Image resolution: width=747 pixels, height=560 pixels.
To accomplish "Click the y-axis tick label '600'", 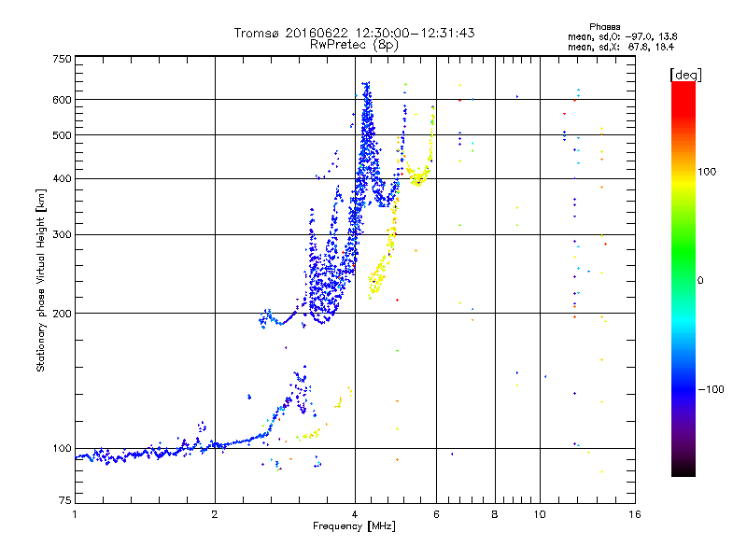I will coord(62,100).
